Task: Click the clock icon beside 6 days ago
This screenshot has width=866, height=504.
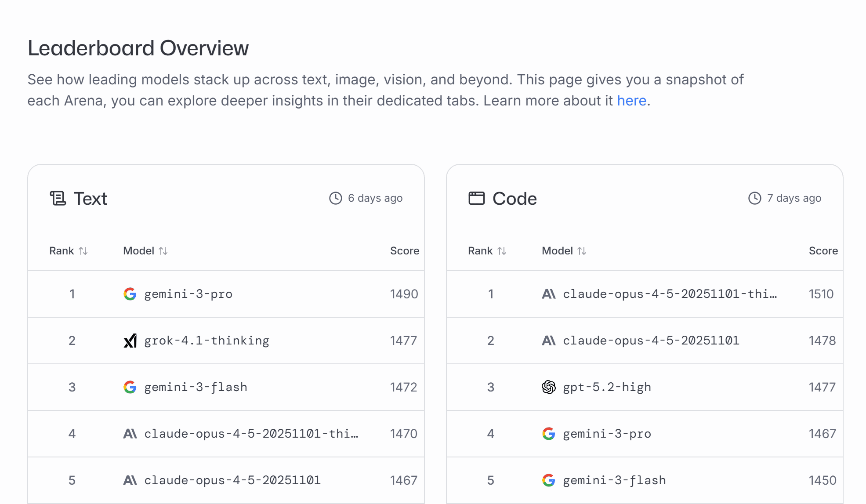Action: pos(335,198)
